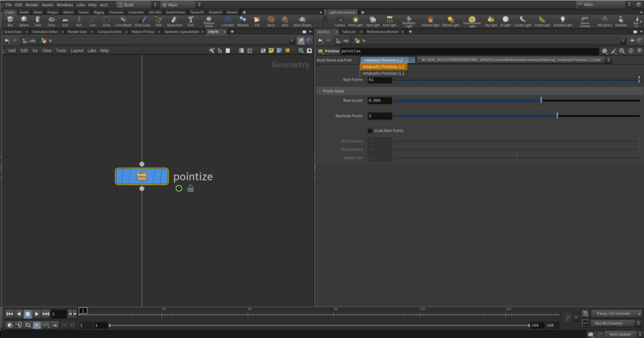Toggle the lock flag under pointize node
Screen dimensions: 644x338
pos(191,188)
